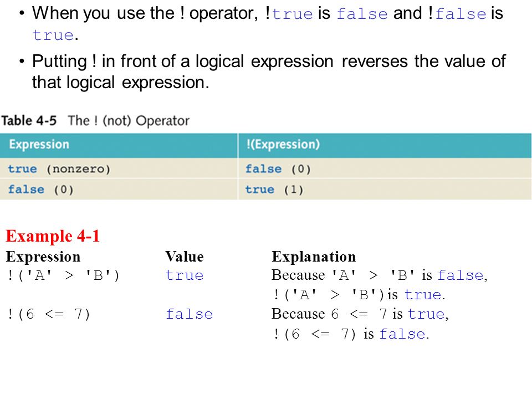Click the bold 'Value' column heading
Viewport: 532px width, 399px height.
click(184, 257)
